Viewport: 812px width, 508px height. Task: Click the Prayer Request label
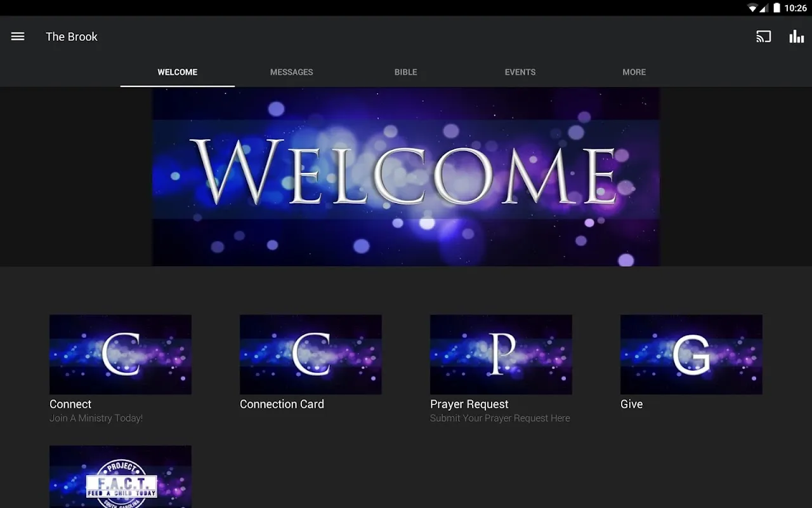click(469, 404)
